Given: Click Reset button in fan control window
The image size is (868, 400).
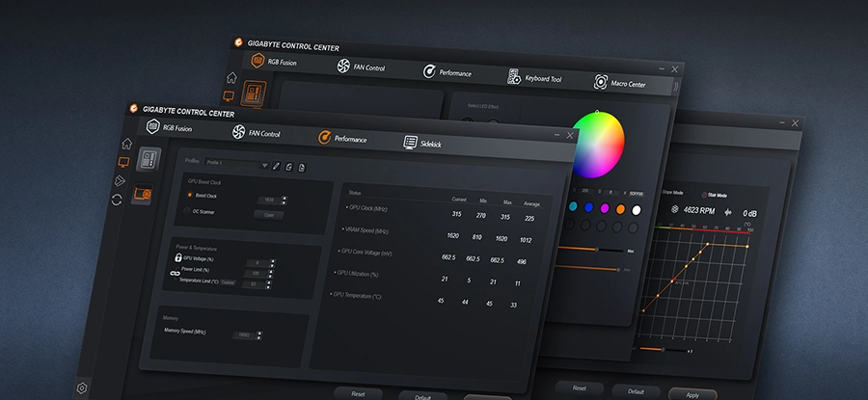Looking at the screenshot, I should pyautogui.click(x=579, y=387).
